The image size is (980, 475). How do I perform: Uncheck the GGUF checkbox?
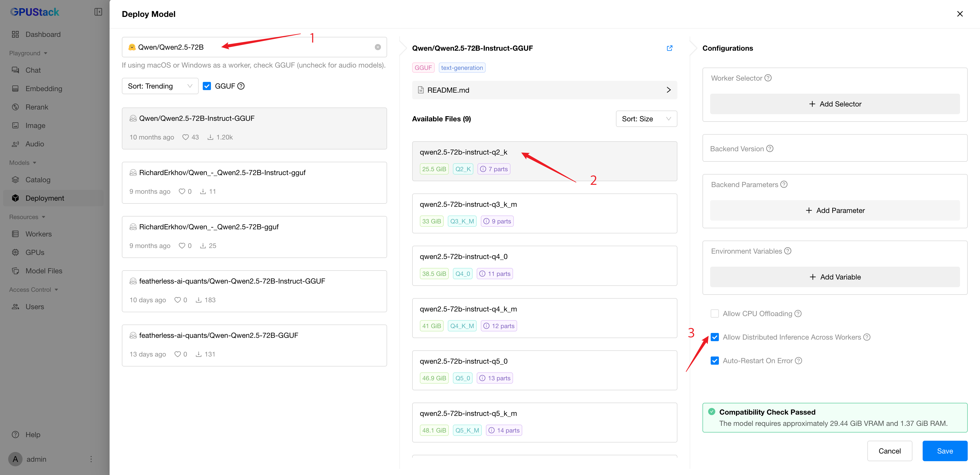click(207, 86)
